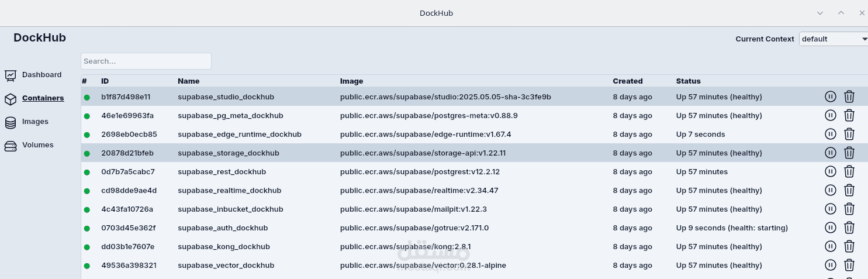868x279 pixels.
Task: Sort by the Status column header
Action: pyautogui.click(x=688, y=81)
